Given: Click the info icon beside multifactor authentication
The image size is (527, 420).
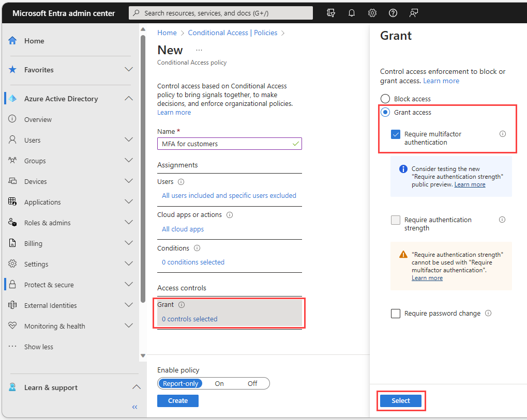Looking at the screenshot, I should 503,134.
